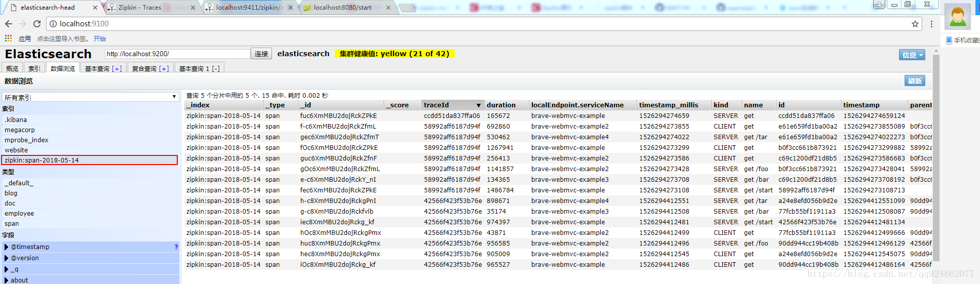Click the page vertical scrollbar
980x284 pixels.
pyautogui.click(x=936, y=157)
